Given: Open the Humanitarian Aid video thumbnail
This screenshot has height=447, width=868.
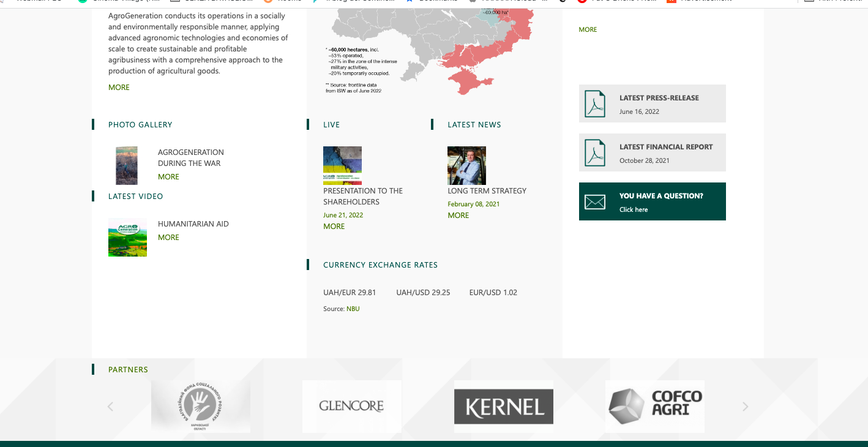Looking at the screenshot, I should pyautogui.click(x=127, y=237).
